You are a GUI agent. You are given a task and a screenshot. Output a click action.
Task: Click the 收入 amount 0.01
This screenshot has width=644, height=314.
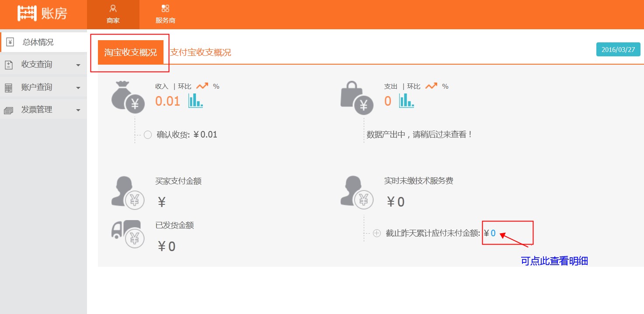[168, 101]
